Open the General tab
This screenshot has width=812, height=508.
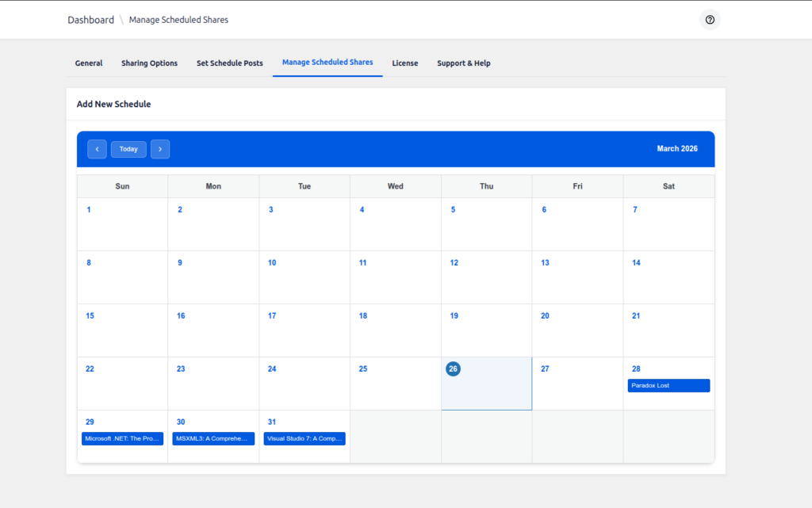pos(89,63)
